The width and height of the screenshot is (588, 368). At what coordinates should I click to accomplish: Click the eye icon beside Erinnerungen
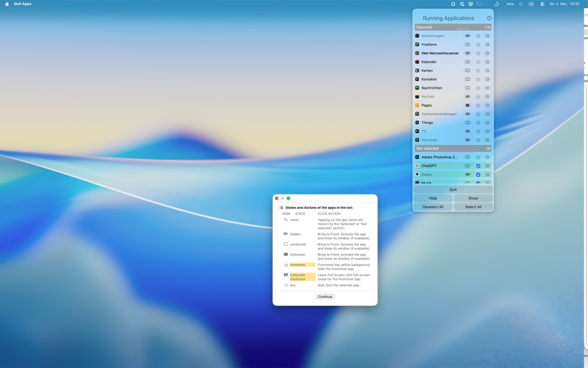467,35
